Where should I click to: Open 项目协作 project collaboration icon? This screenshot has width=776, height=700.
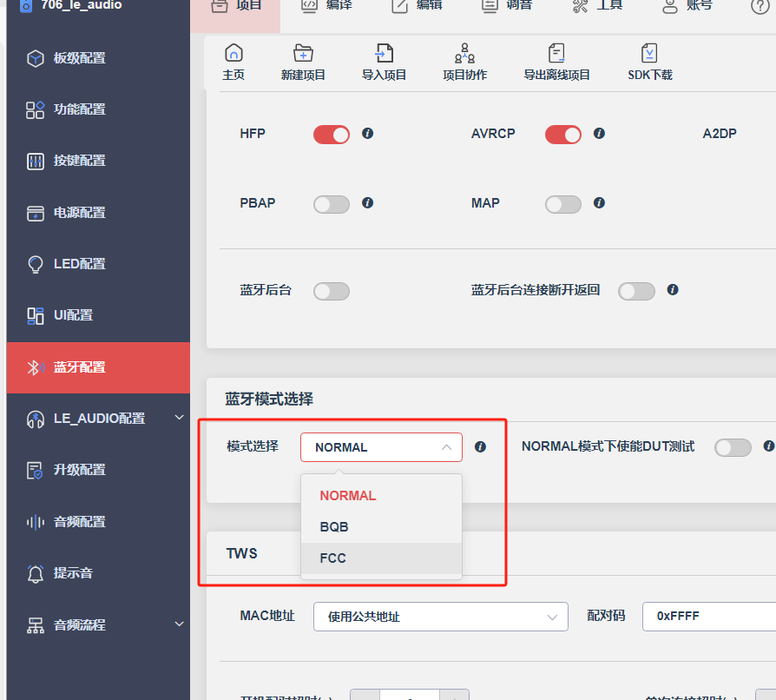coord(464,53)
